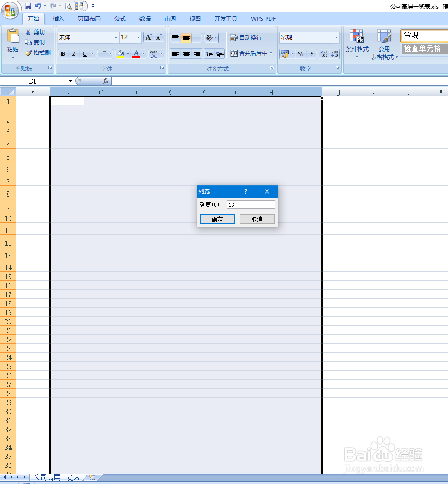Screen dimensions: 448x484
Task: Open the phonetic guide (wén) tool
Action: [153, 54]
